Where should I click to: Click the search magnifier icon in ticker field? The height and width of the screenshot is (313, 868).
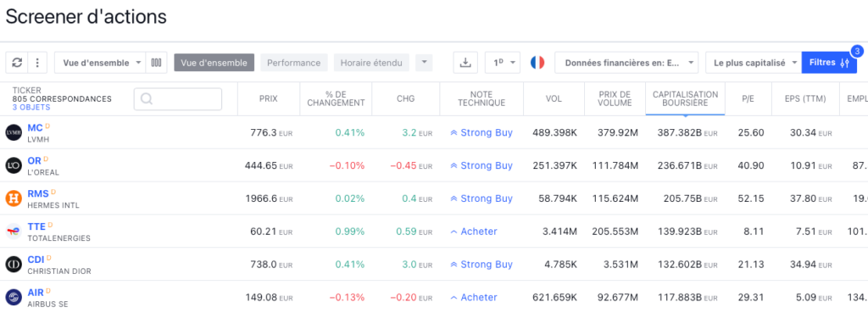tap(147, 98)
